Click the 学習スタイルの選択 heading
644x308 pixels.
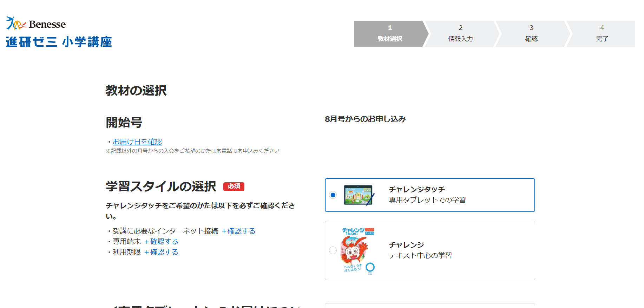[161, 186]
